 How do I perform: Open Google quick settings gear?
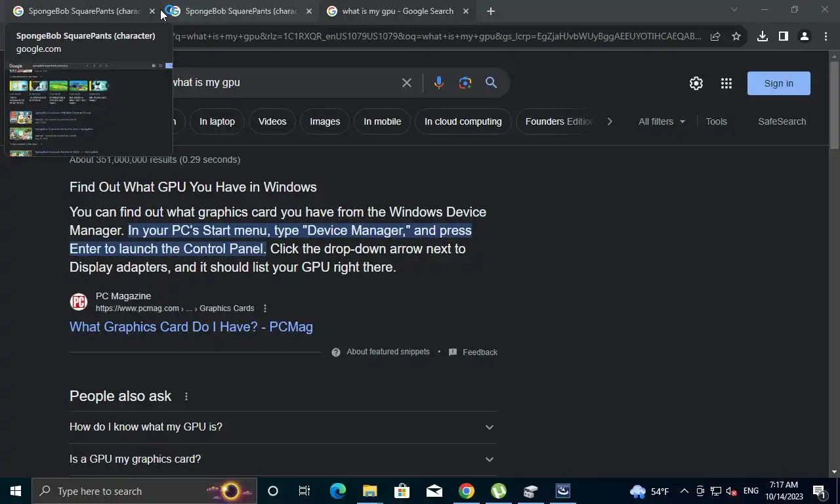[696, 83]
